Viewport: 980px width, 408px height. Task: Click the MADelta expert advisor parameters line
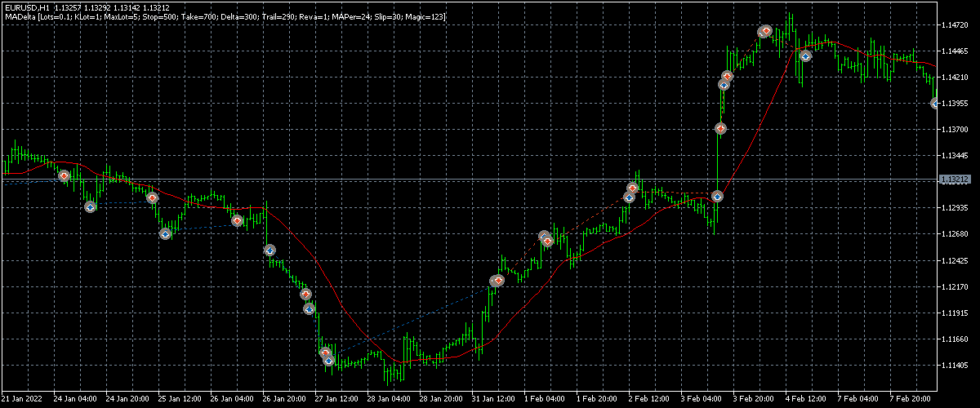coord(225,16)
